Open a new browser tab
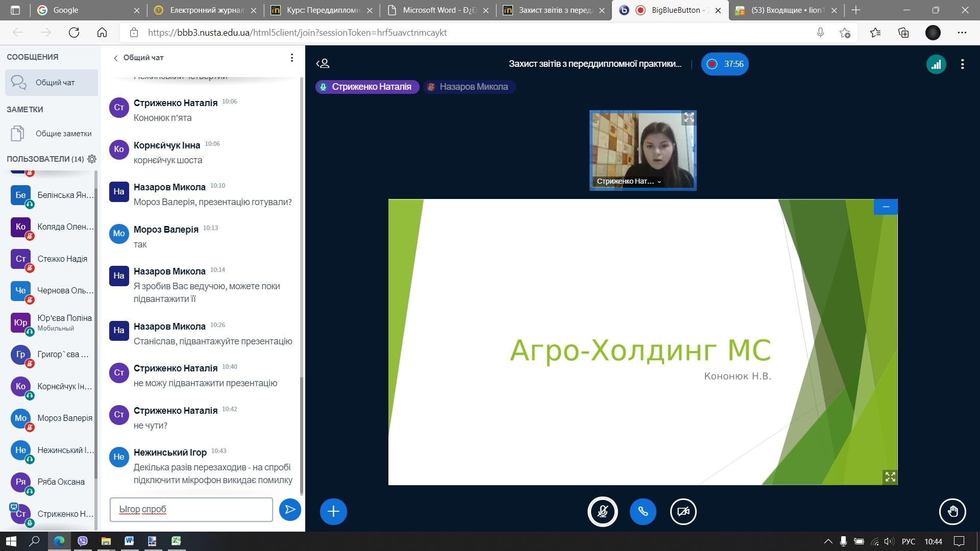 pyautogui.click(x=856, y=10)
